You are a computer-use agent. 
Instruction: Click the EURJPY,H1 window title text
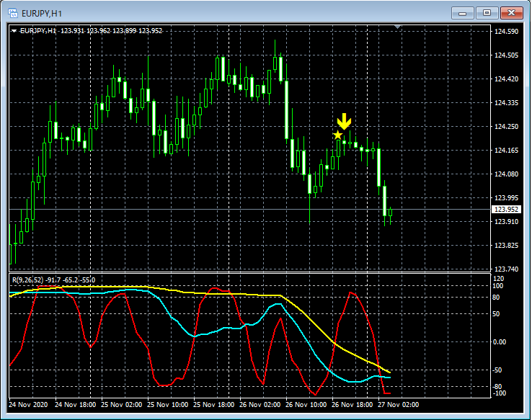click(x=42, y=14)
